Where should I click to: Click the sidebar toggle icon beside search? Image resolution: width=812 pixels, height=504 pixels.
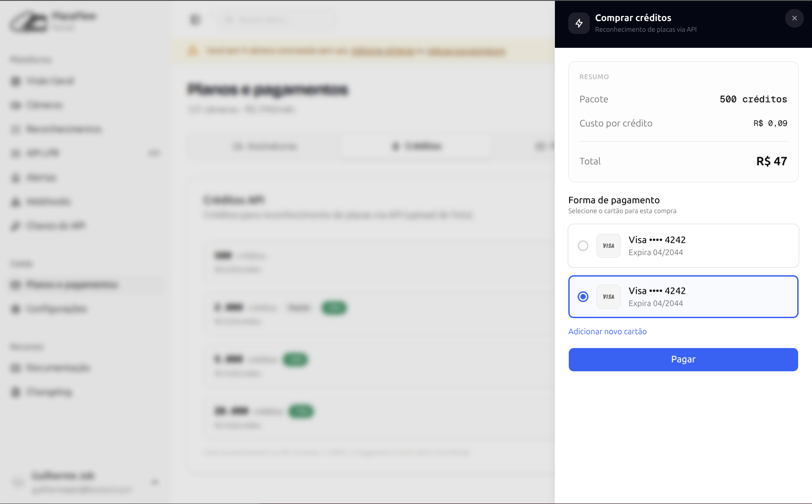point(195,20)
